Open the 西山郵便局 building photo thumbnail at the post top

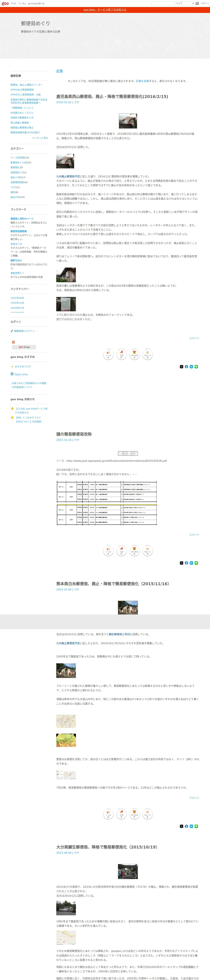tap(128, 121)
